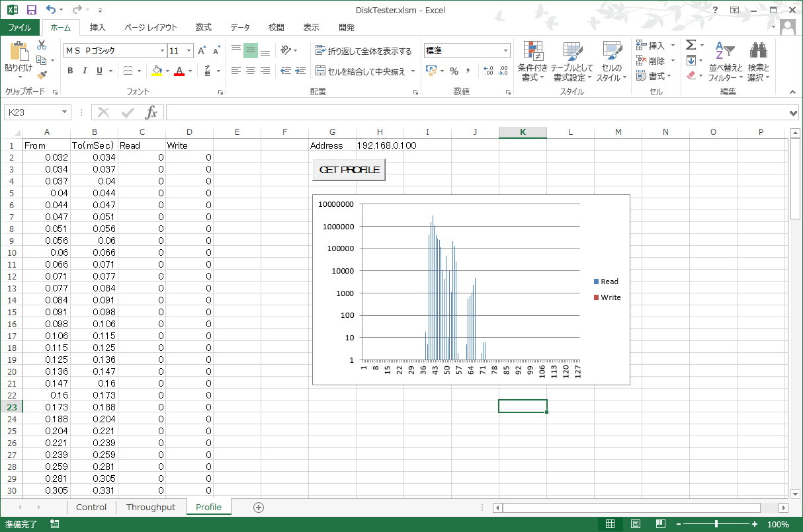Open the 挿入 ribbon tab

(98, 28)
